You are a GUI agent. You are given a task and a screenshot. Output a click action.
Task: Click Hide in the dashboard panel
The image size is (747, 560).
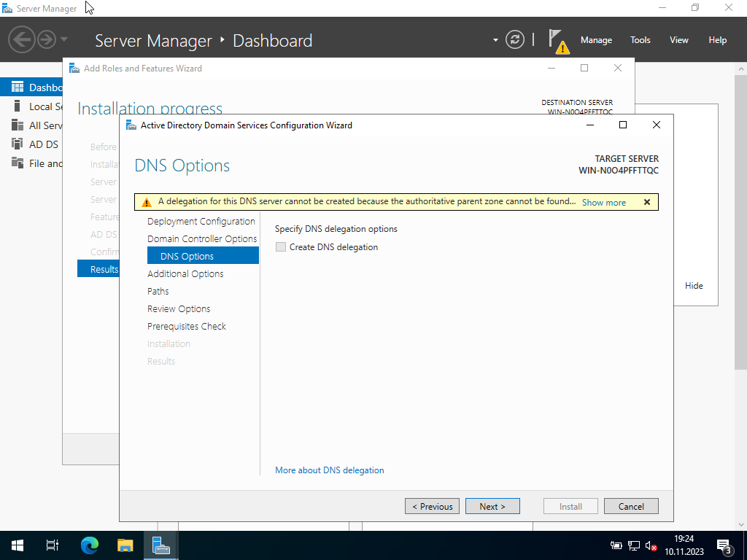tap(694, 286)
